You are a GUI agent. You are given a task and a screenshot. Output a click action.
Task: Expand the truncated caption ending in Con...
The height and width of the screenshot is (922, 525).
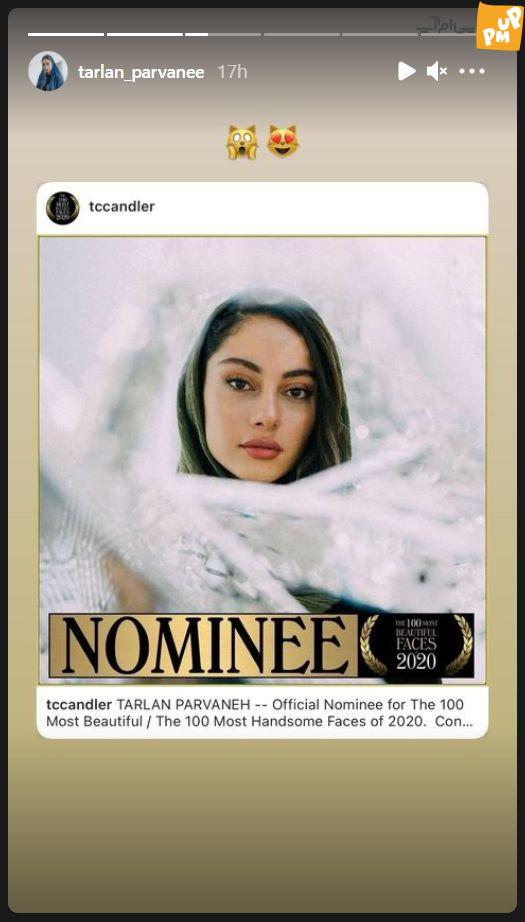pyautogui.click(x=453, y=721)
